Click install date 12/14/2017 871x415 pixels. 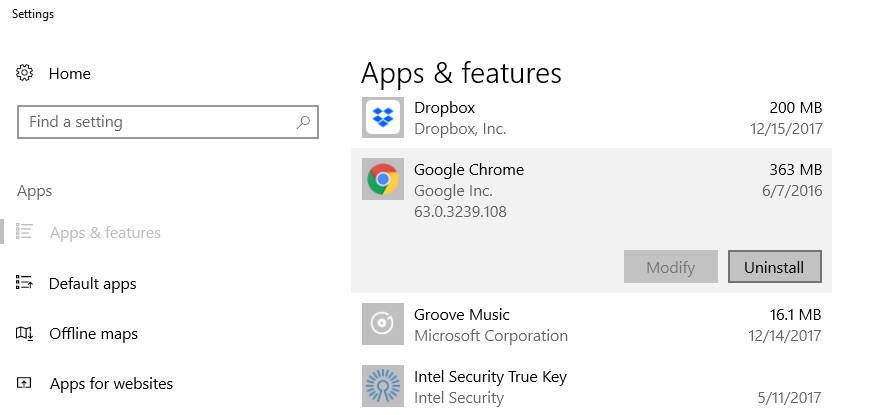point(785,336)
